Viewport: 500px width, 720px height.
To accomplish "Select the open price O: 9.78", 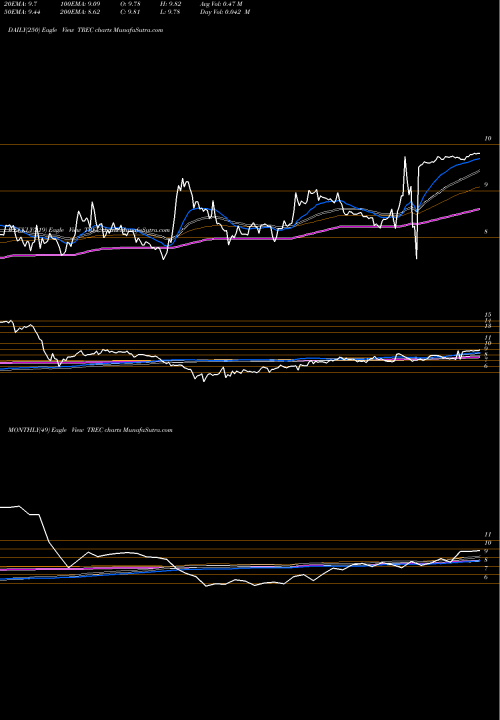I will click(x=130, y=4).
